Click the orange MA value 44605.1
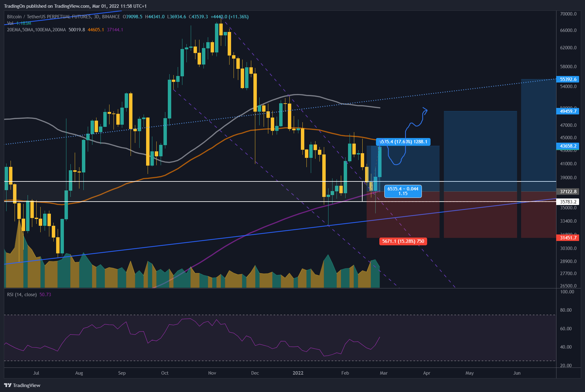 click(96, 30)
